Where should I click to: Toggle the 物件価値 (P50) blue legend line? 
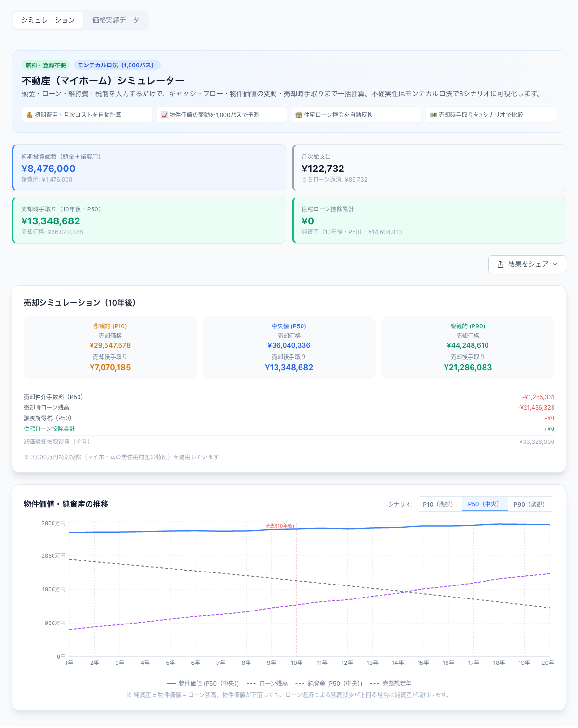pos(171,683)
